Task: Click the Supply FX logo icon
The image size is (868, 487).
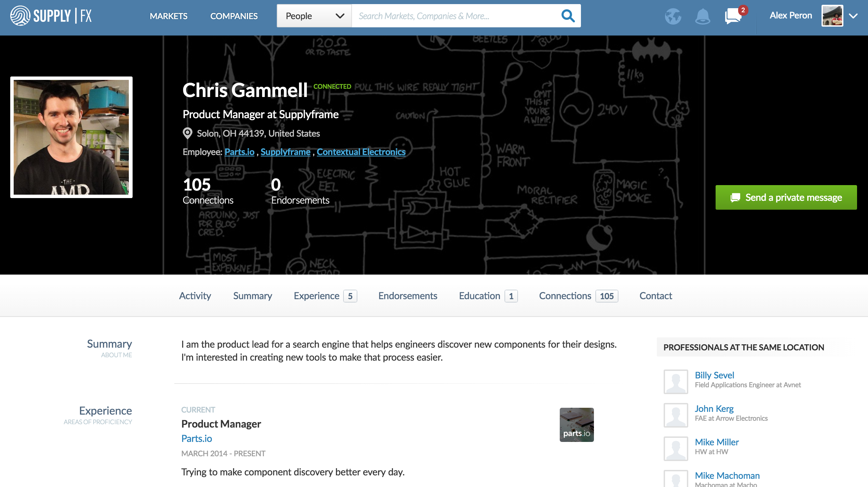Action: tap(21, 16)
